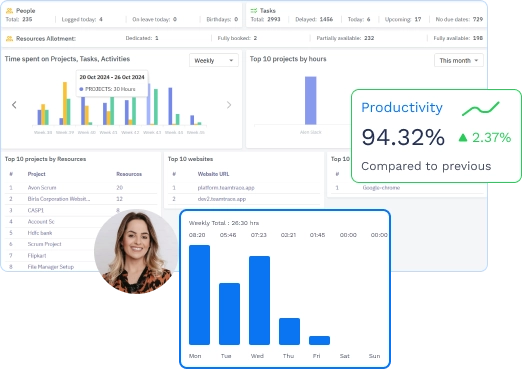Click the Monday bar in weekly chart
The height and width of the screenshot is (369, 522).
pyautogui.click(x=199, y=295)
